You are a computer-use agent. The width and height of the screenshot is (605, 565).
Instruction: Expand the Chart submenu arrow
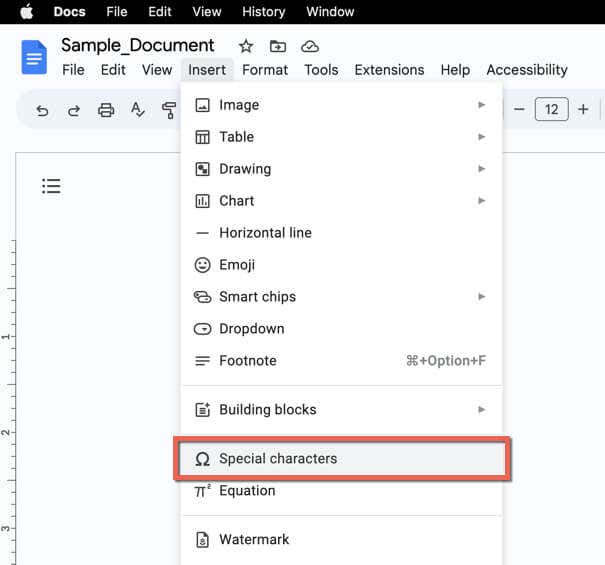pos(481,201)
